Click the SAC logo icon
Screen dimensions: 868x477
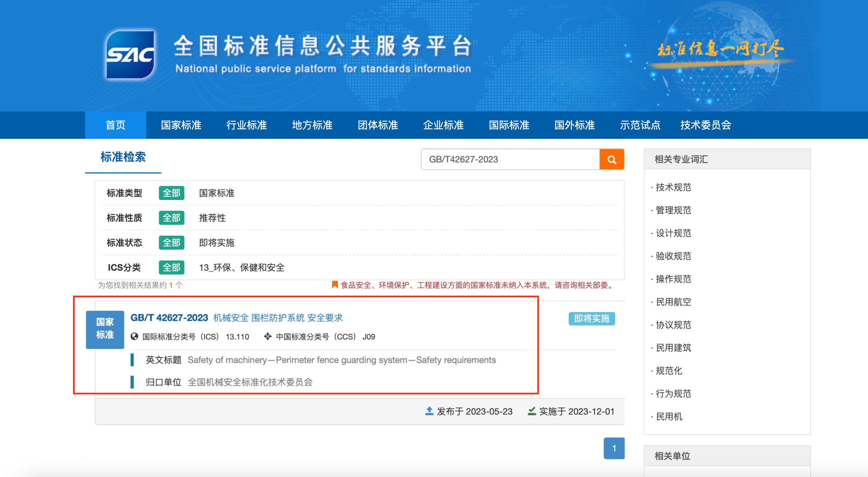pos(130,55)
